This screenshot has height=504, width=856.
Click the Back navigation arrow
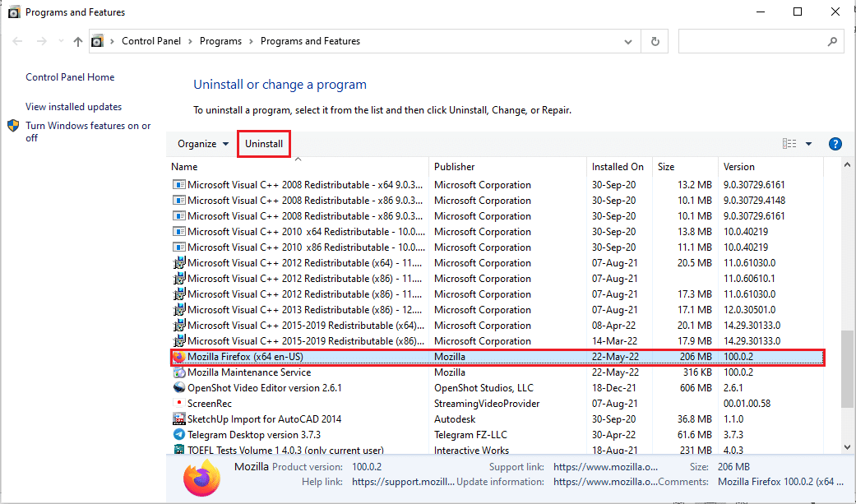click(x=17, y=41)
